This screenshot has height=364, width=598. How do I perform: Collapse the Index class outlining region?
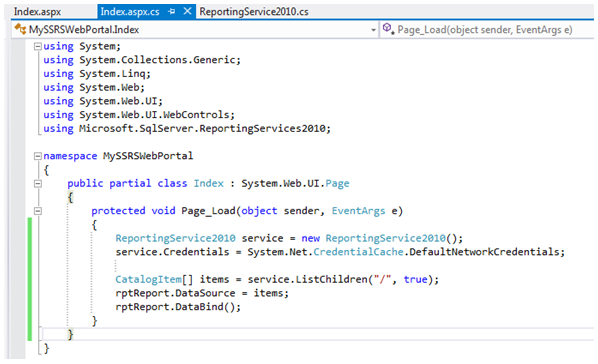pyautogui.click(x=38, y=184)
